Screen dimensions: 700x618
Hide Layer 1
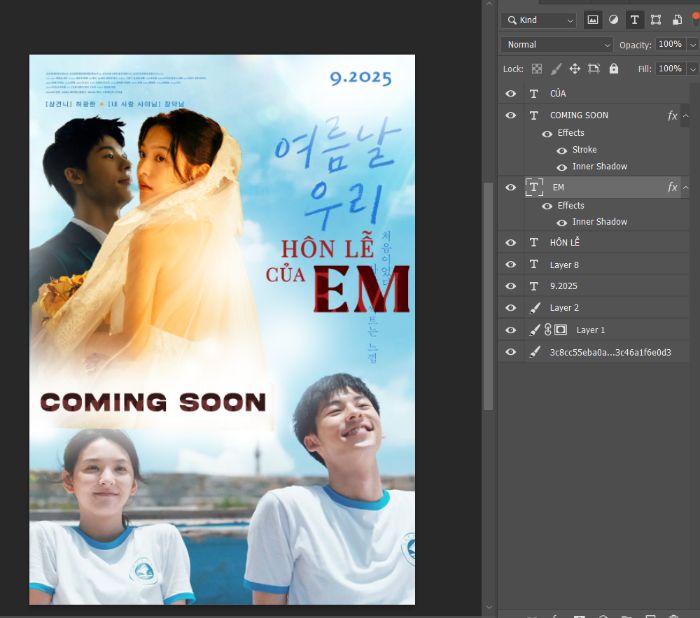(511, 330)
